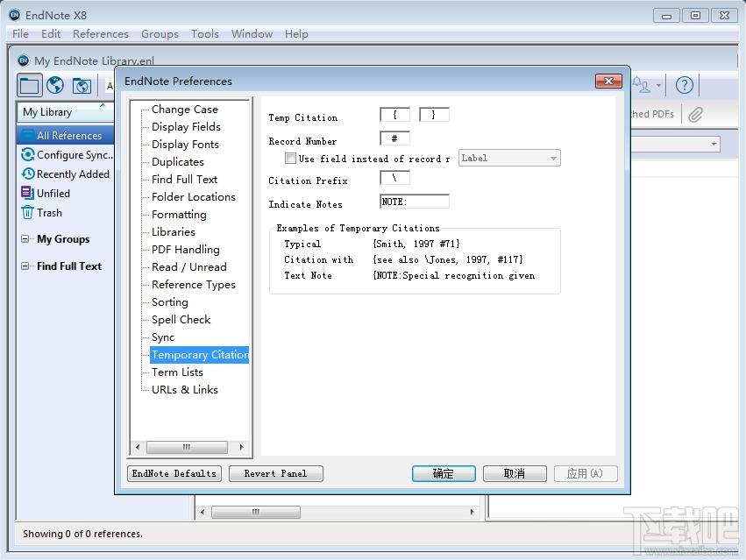Viewport: 746px width, 560px height.
Task: Click the Temp Citation right delimiter field
Action: 434,115
